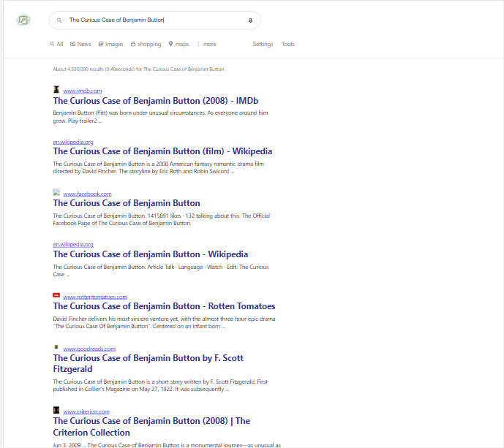Open The Criterion Collection result title
The image size is (504, 448).
(151, 427)
